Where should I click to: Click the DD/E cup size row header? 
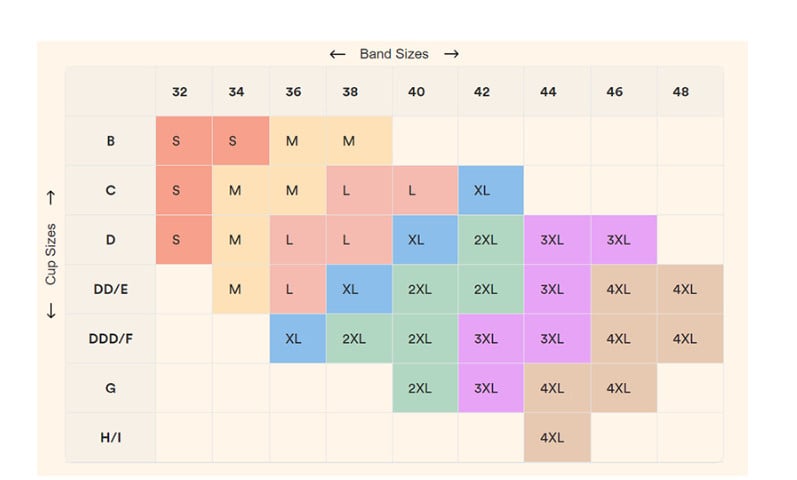click(x=110, y=289)
